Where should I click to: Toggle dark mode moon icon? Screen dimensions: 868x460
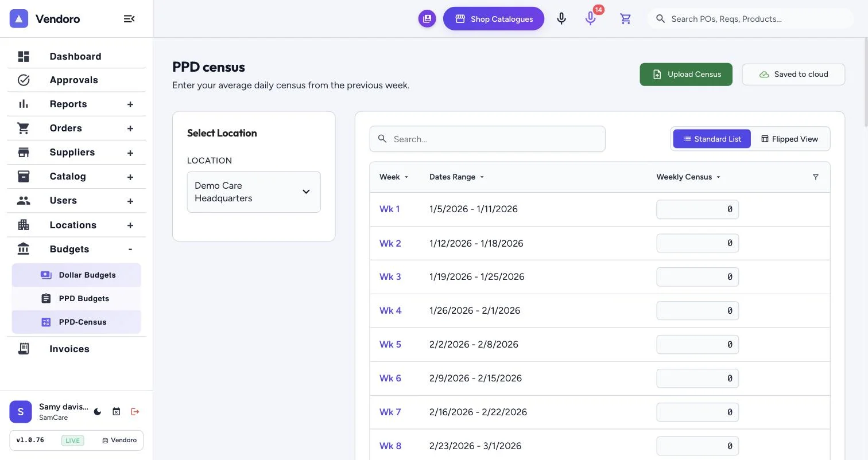pos(98,412)
